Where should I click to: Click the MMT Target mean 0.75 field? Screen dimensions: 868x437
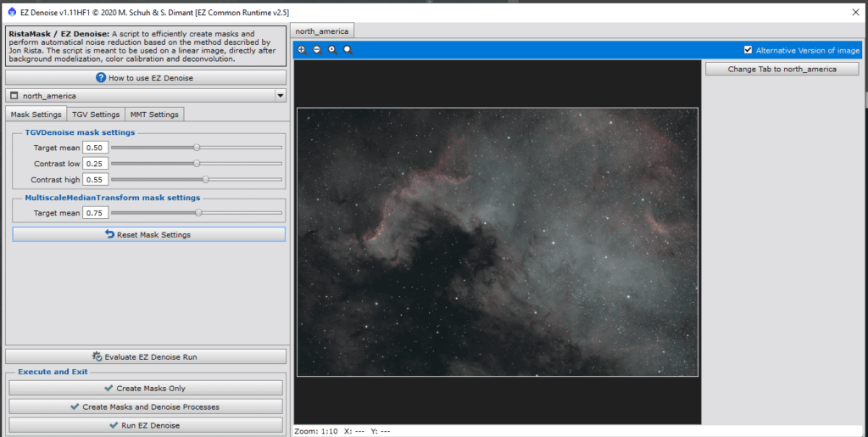pos(95,213)
